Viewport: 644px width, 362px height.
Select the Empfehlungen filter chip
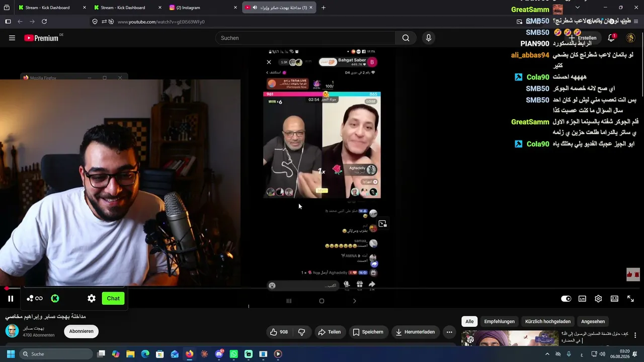tap(499, 321)
